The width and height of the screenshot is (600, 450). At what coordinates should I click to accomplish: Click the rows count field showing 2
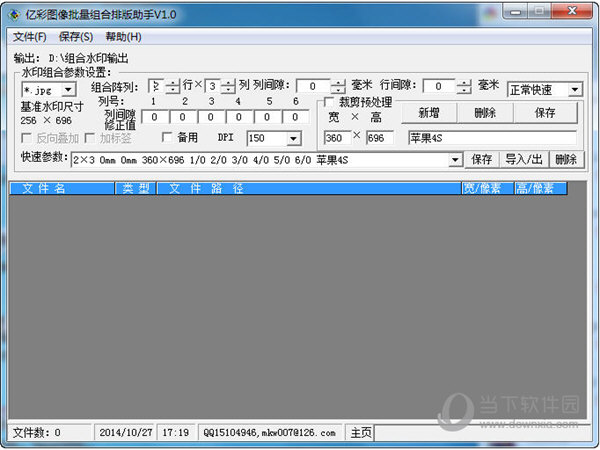coord(156,86)
